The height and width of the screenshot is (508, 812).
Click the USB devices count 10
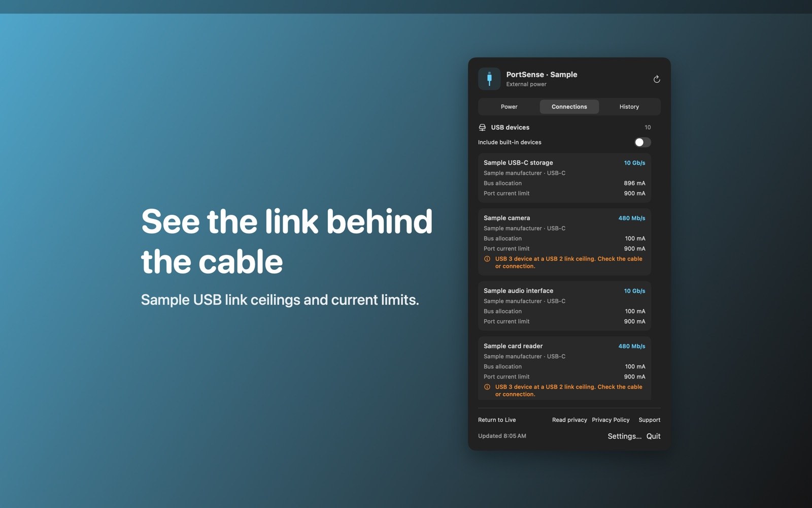648,128
